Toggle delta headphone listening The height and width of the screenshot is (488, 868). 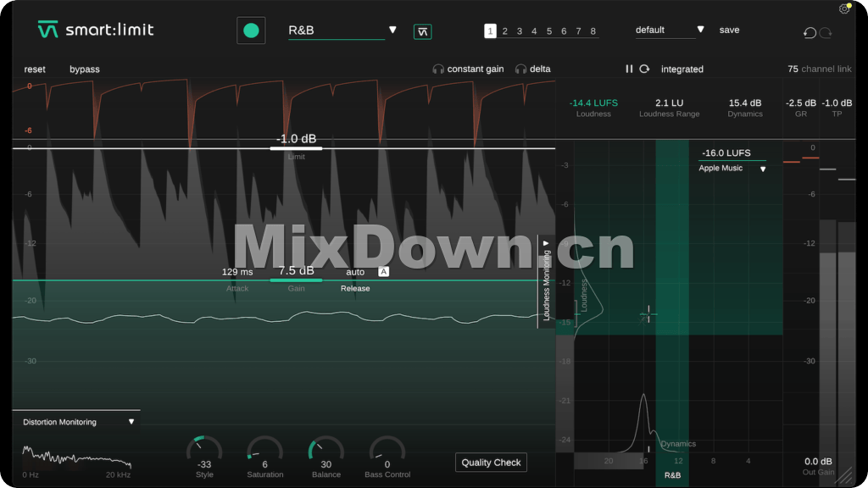532,69
